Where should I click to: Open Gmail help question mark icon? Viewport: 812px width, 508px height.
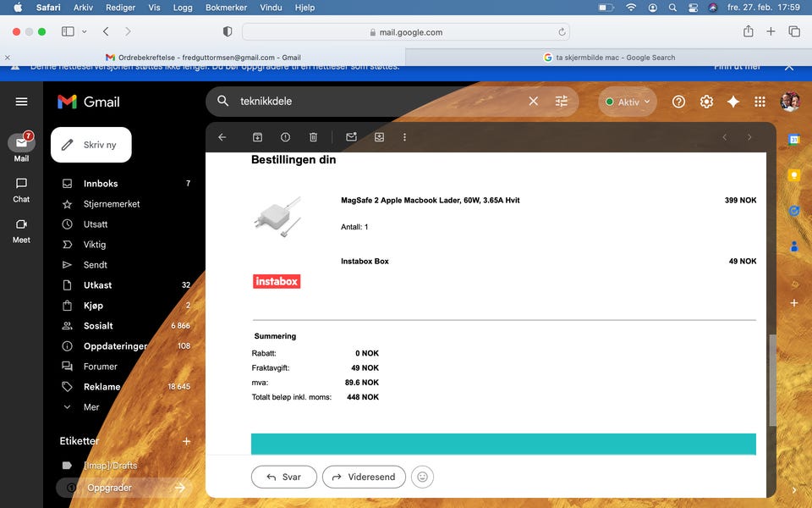pos(678,102)
